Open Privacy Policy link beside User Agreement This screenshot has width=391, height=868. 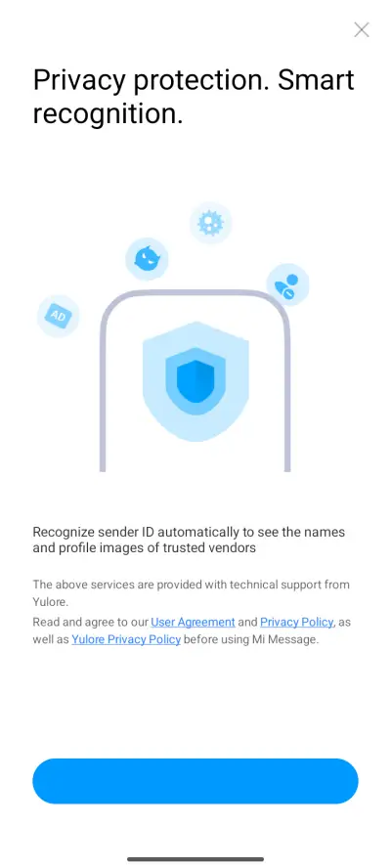pos(297,622)
